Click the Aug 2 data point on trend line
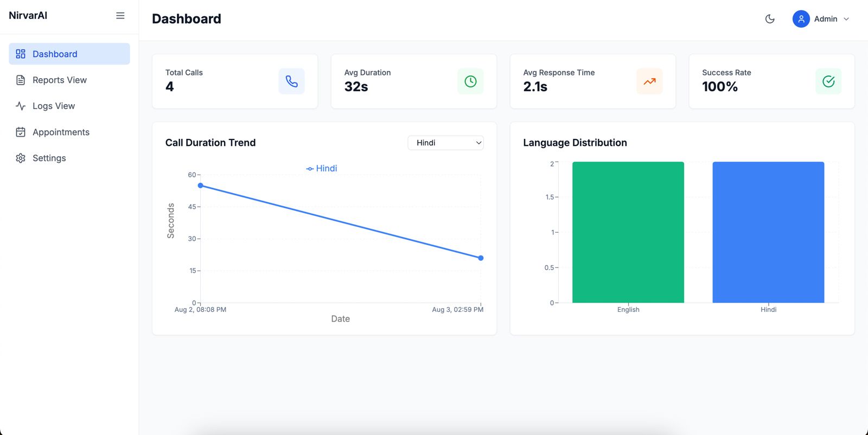The image size is (868, 435). pos(201,185)
